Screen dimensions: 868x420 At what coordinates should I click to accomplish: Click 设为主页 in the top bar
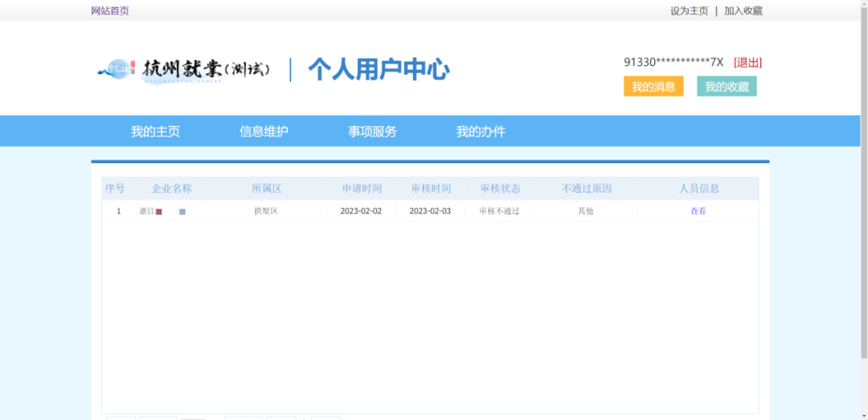point(689,10)
